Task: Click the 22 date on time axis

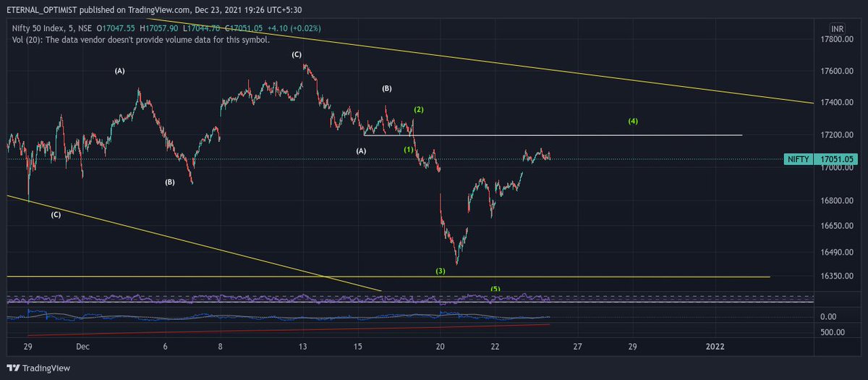Action: click(494, 347)
